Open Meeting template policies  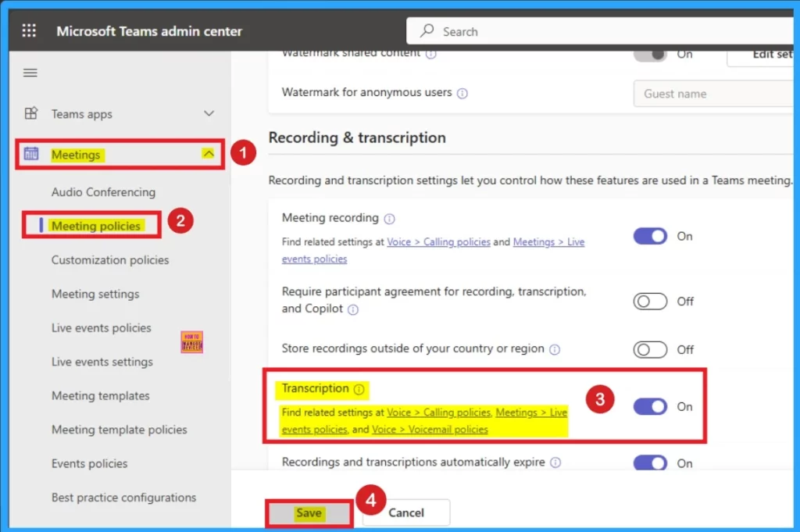tap(119, 430)
